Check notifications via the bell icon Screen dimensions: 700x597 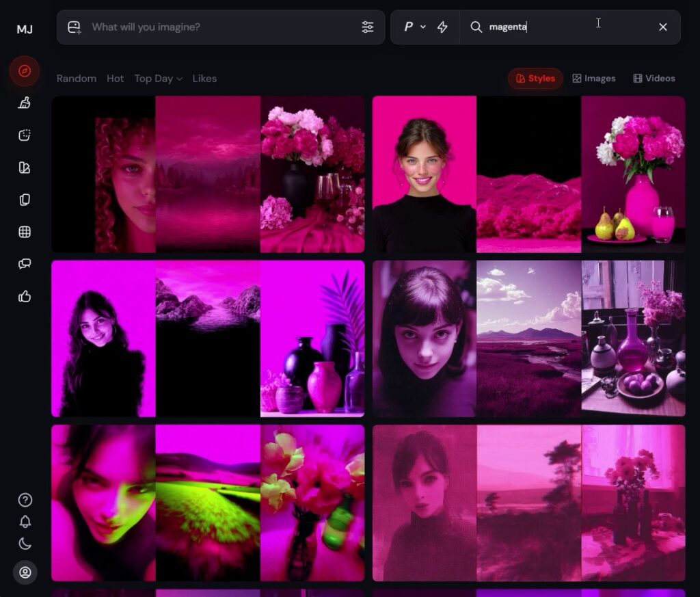(x=25, y=522)
